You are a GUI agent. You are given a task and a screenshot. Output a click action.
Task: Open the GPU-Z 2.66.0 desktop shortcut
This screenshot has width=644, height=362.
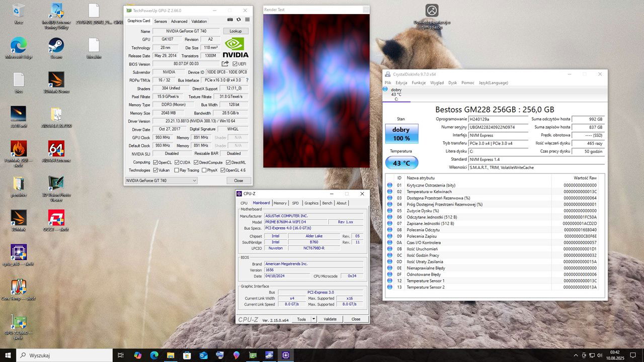(x=19, y=327)
